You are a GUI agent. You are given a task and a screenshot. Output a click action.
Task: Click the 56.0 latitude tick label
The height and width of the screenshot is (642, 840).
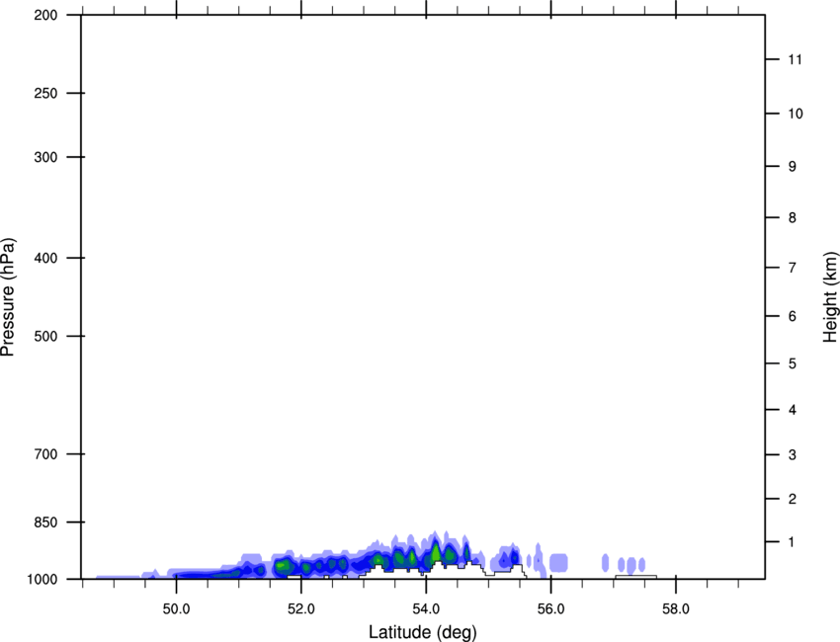[x=550, y=609]
